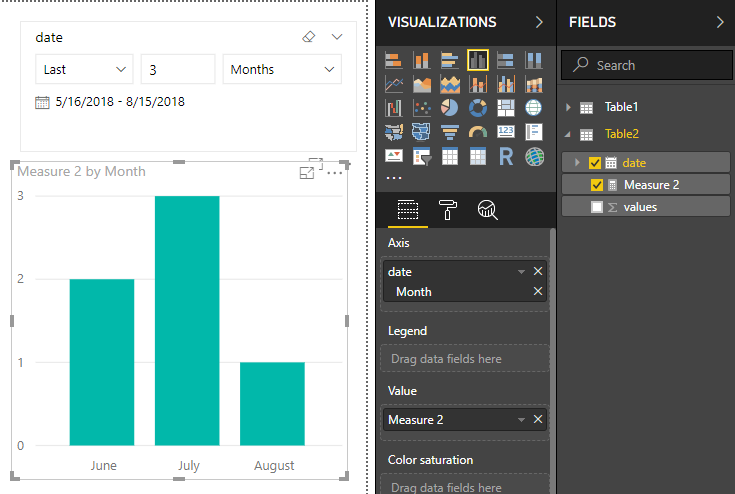Screen dimensions: 735x494
Task: Select the map globe visualization
Action: click(x=533, y=108)
